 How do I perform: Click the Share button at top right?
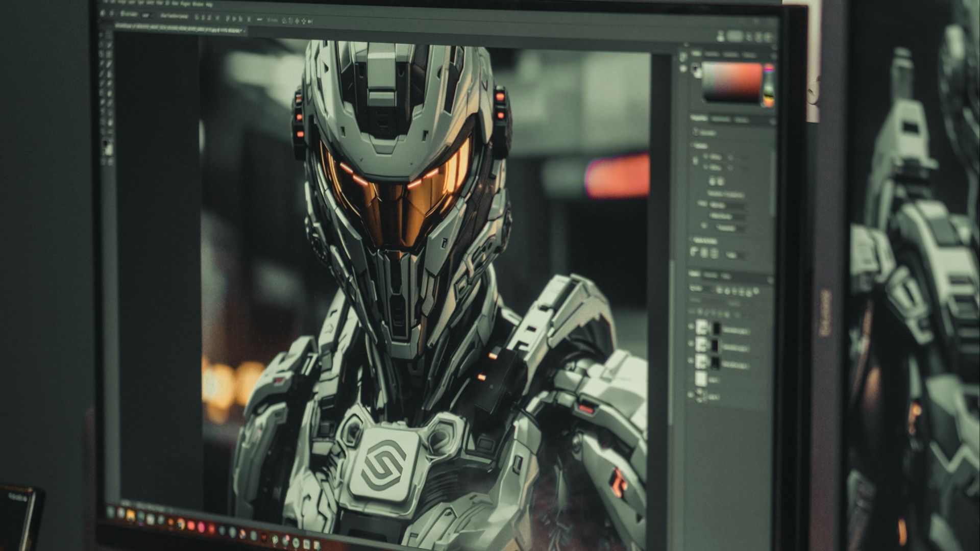click(x=735, y=36)
